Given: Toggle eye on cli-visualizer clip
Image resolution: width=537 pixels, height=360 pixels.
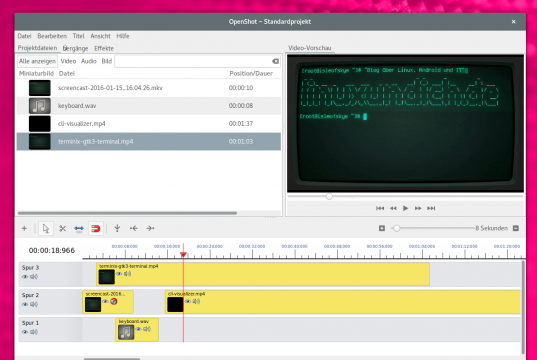Looking at the screenshot, I should 188,301.
